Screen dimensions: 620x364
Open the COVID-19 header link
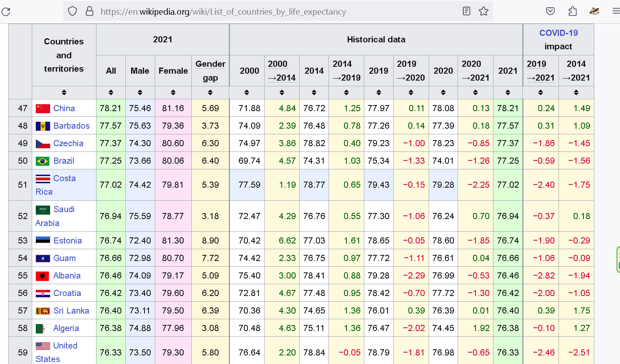click(559, 33)
